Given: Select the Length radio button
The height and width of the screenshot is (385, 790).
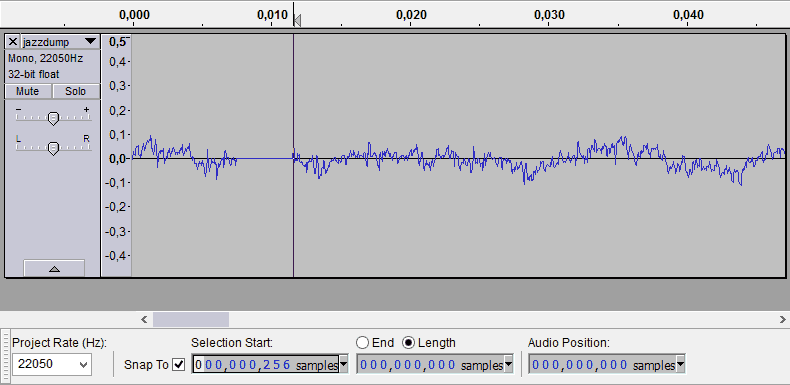Looking at the screenshot, I should click(409, 343).
